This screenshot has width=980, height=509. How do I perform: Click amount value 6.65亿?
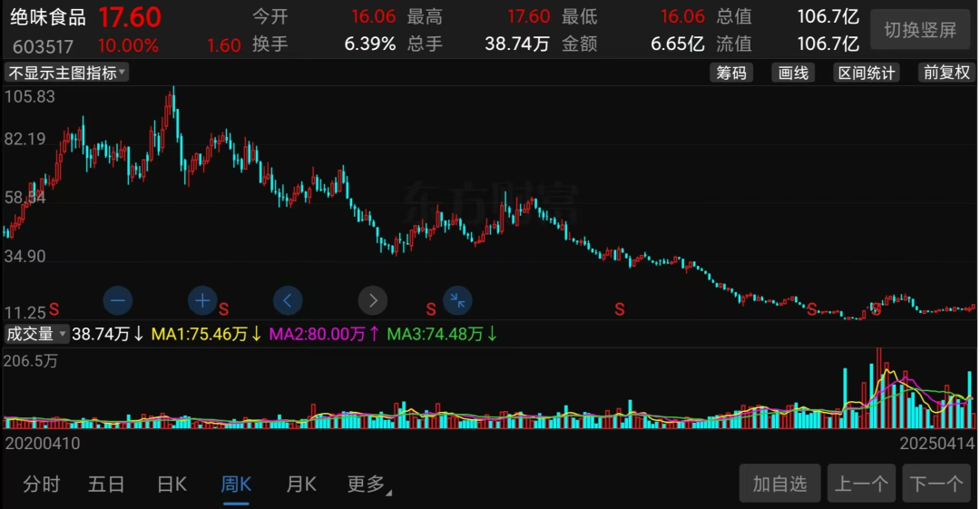678,44
